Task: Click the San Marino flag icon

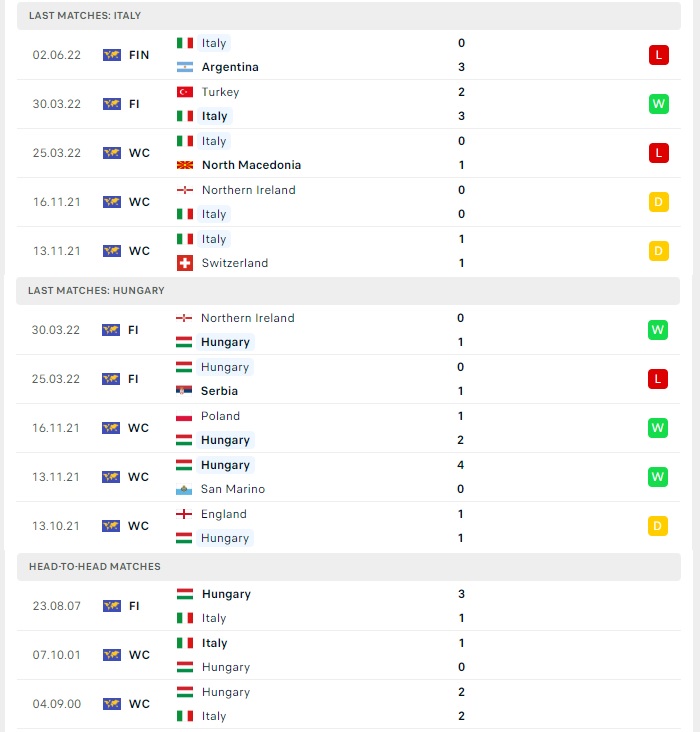Action: click(x=184, y=489)
